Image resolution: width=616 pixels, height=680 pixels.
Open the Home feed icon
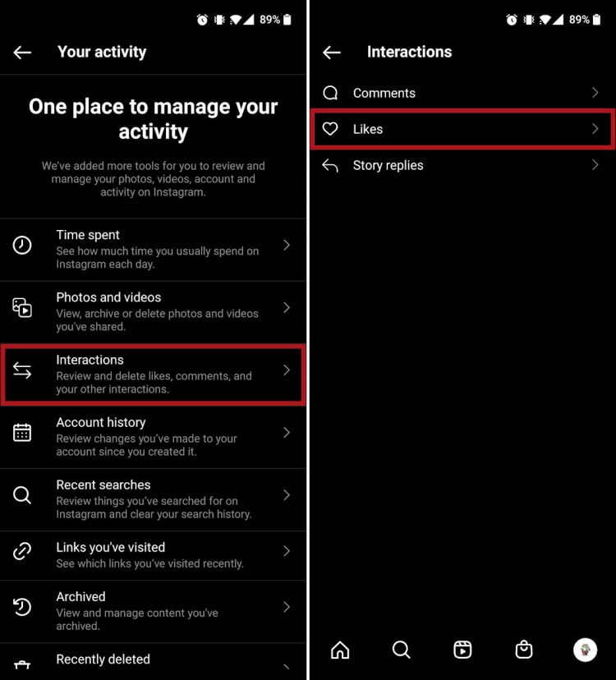click(340, 650)
